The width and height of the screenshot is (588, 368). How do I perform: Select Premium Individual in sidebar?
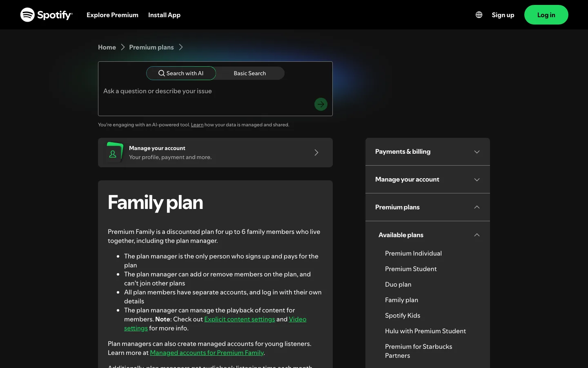pos(413,254)
